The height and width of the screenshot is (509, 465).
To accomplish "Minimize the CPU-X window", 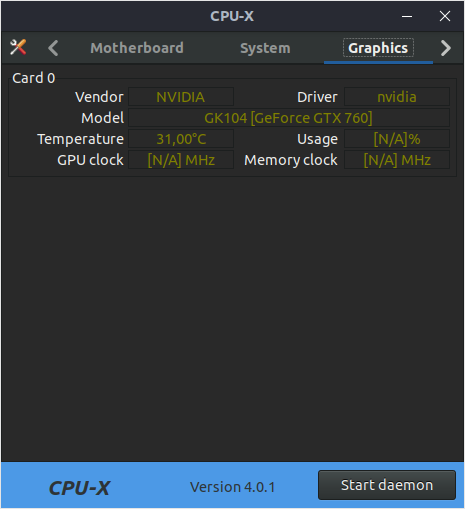I will (407, 16).
